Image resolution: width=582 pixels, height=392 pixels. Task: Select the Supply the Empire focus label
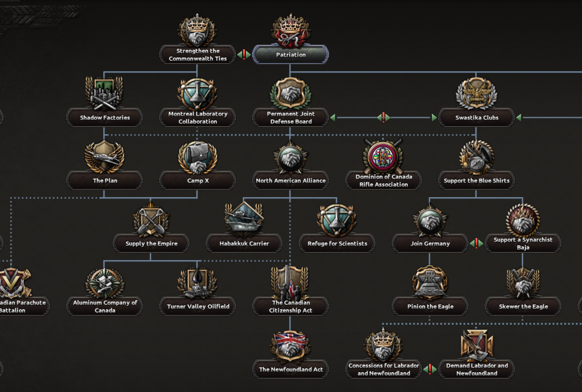(151, 244)
